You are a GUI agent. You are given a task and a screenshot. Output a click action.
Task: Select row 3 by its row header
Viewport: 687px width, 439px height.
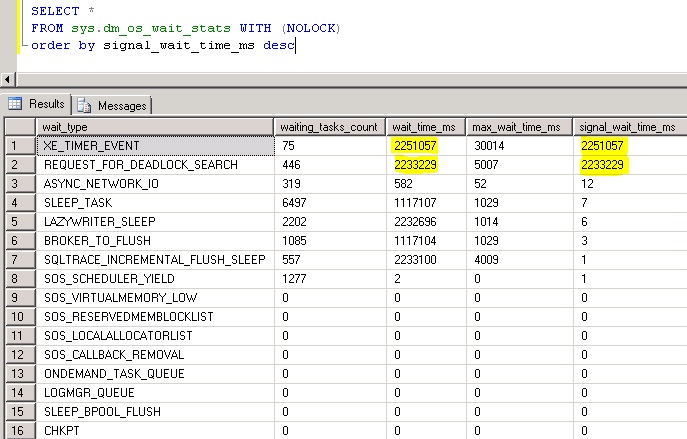[16, 184]
